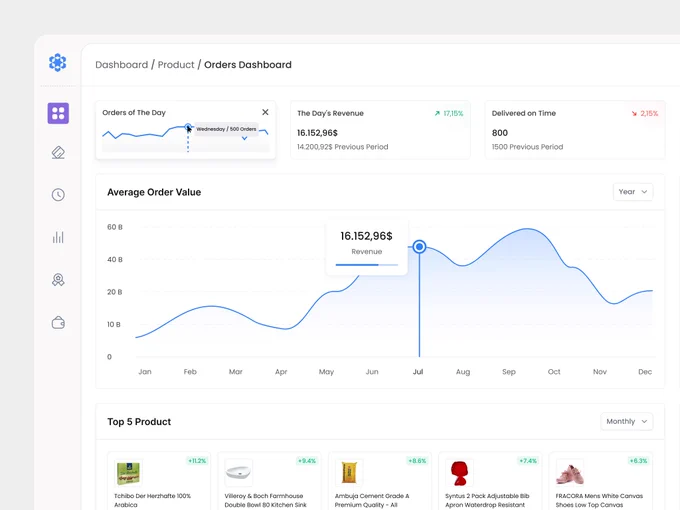Open the Monthly period dropdown

[627, 421]
